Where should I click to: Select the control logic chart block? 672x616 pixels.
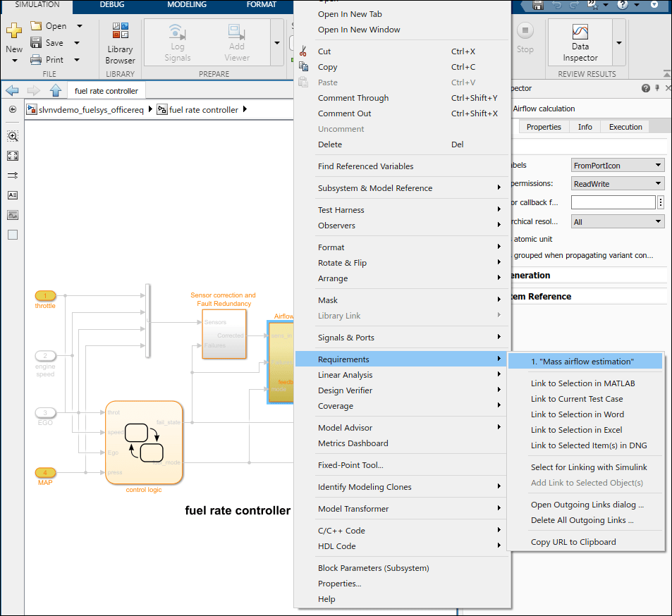tap(144, 443)
